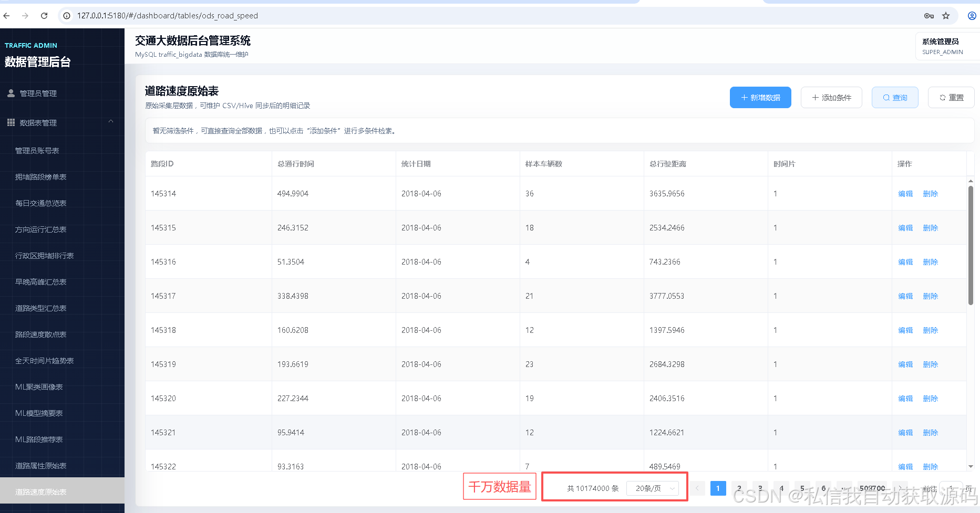Go to page 4 in pagination

point(781,488)
